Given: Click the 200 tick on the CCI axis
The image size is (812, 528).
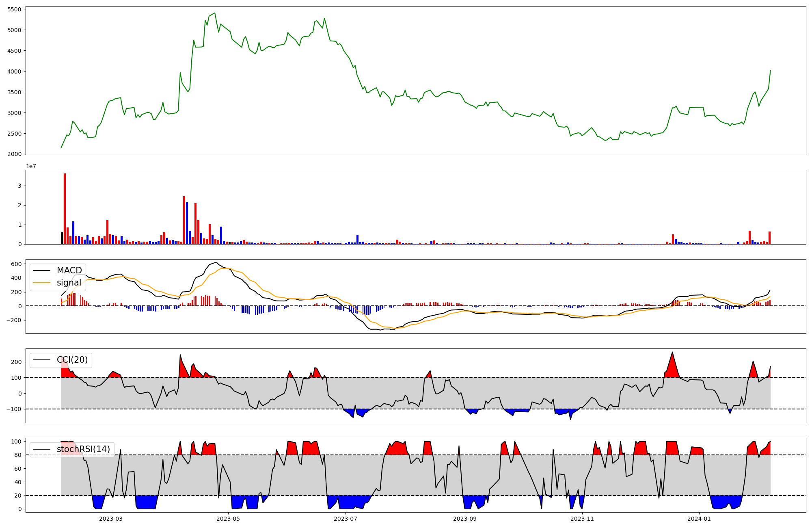Looking at the screenshot, I should (16, 362).
